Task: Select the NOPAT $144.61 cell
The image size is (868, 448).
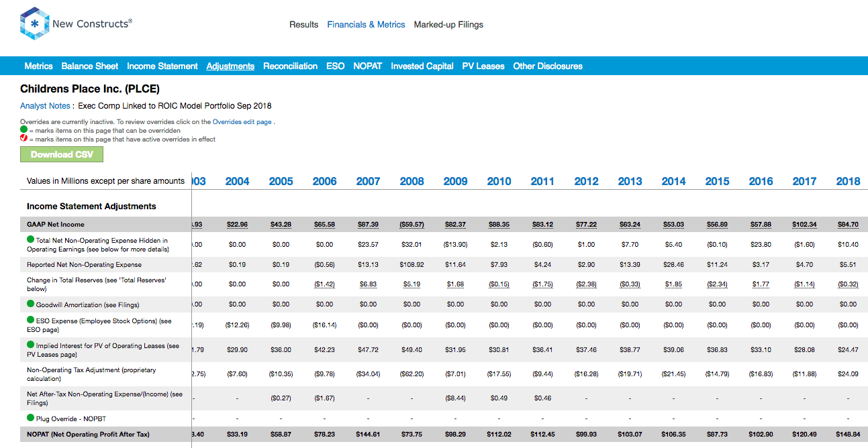Action: coord(368,435)
